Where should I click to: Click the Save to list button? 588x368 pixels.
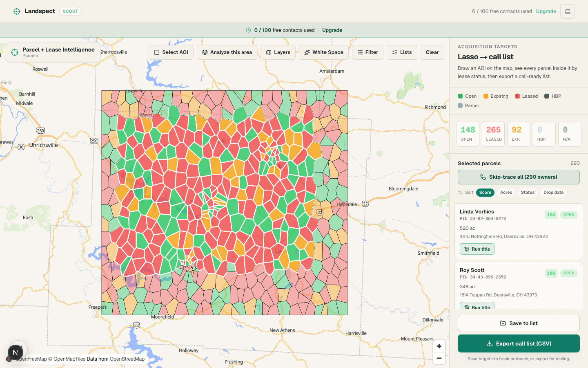click(x=519, y=323)
